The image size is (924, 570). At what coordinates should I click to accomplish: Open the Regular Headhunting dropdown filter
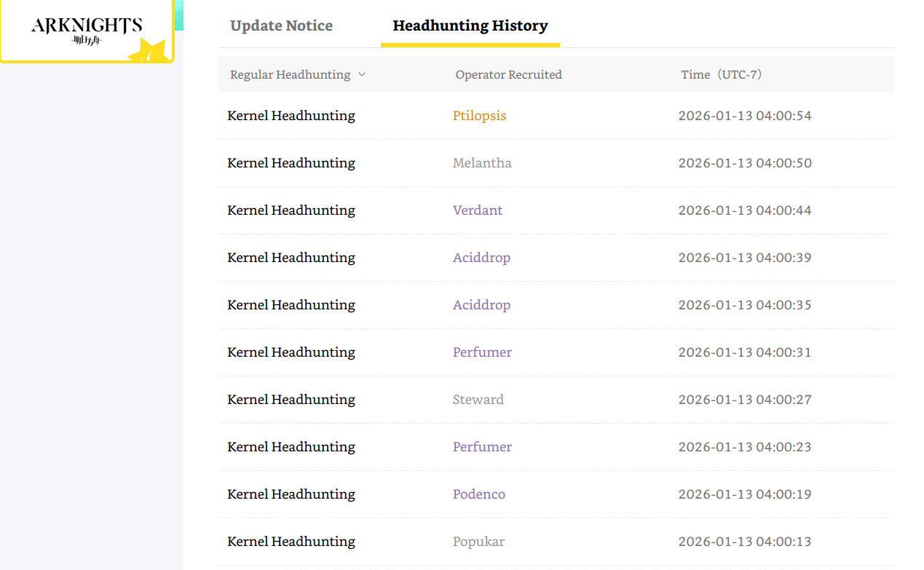click(298, 74)
